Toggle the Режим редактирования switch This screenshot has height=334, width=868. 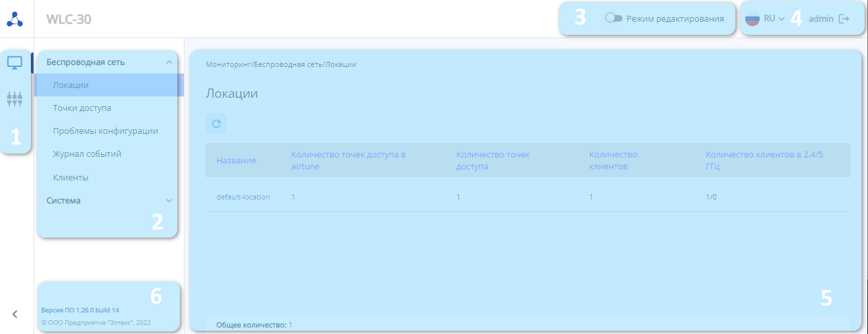pos(614,19)
